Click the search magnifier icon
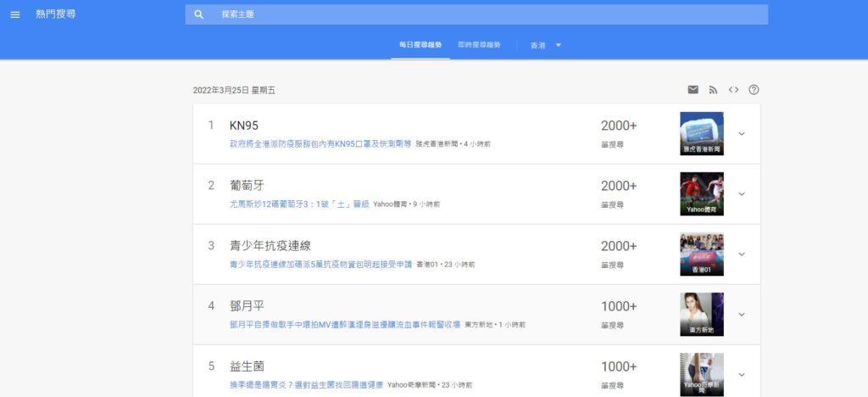Screen dimensions: 868x397 [199, 14]
